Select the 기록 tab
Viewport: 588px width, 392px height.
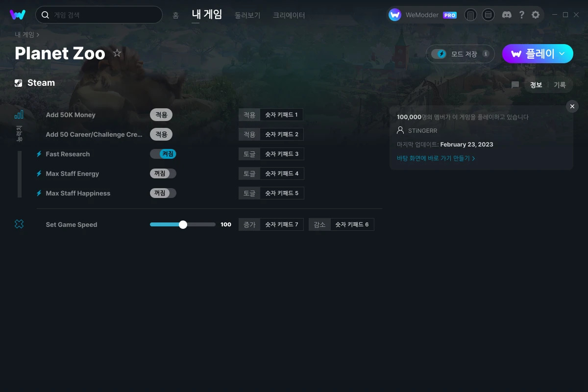click(560, 85)
